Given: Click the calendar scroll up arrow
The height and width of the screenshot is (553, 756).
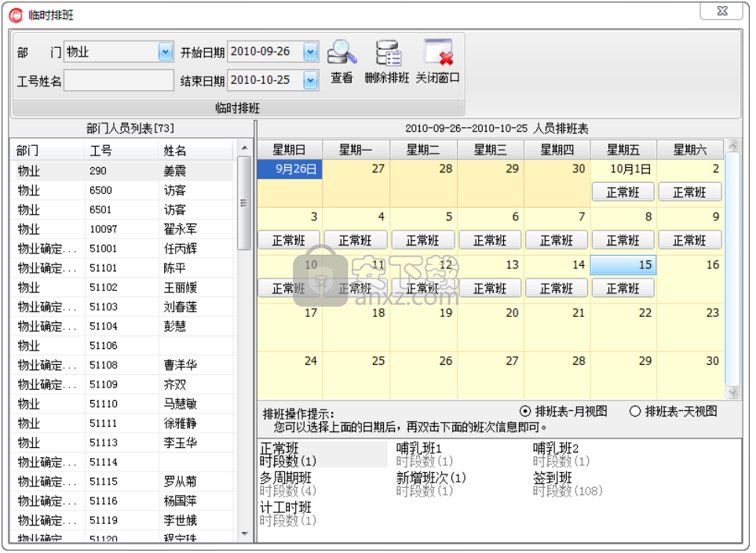Looking at the screenshot, I should [x=733, y=146].
